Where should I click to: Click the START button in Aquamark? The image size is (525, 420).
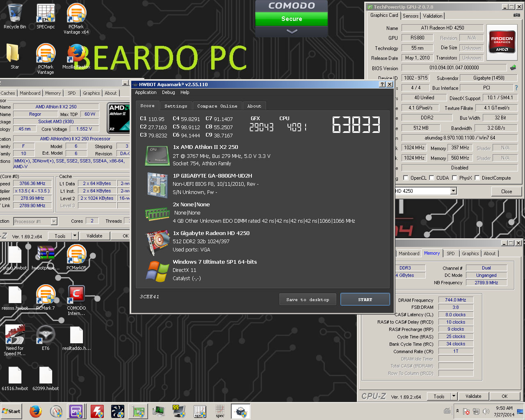[365, 299]
